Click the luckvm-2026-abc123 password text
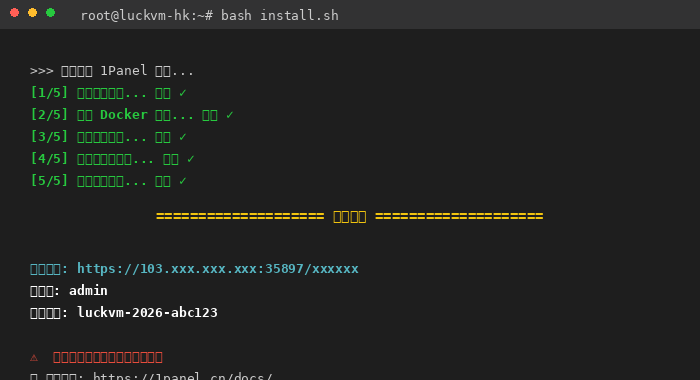The width and height of the screenshot is (700, 380). point(147,313)
